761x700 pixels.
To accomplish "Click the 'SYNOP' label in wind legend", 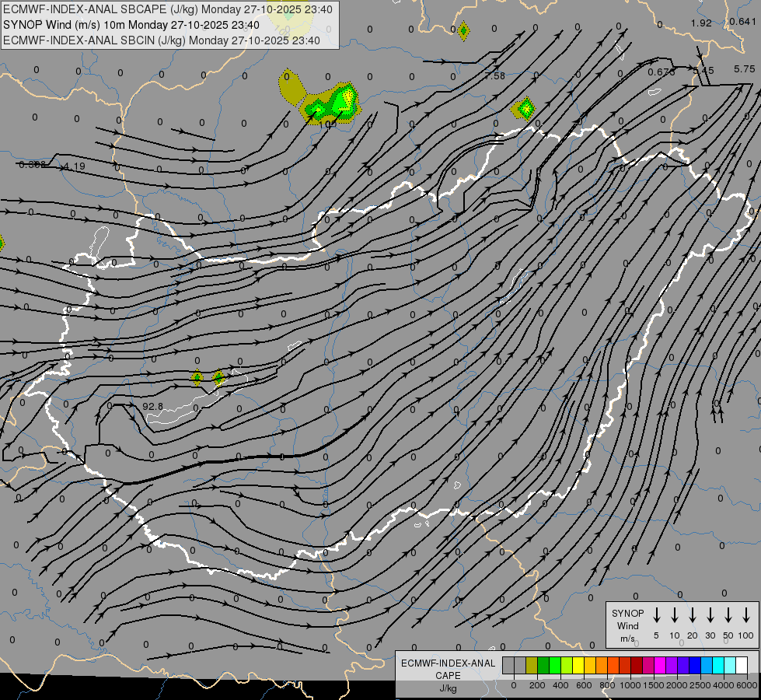I will point(627,613).
